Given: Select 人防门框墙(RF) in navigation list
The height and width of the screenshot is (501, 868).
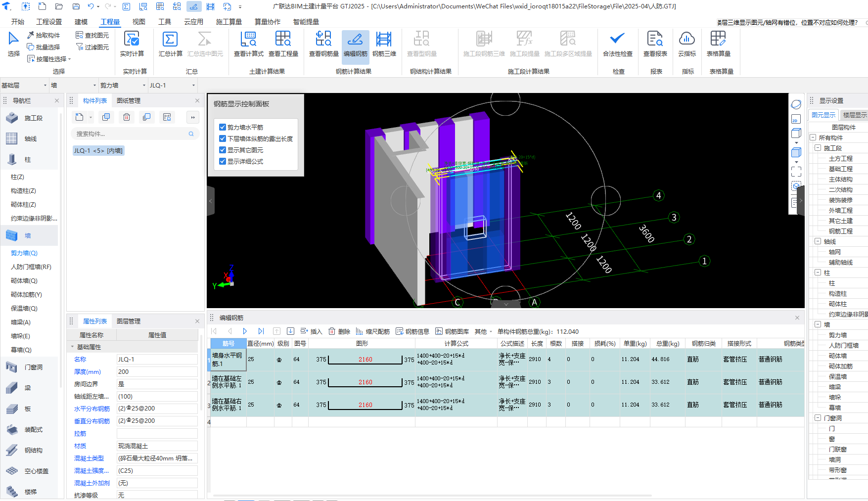Looking at the screenshot, I should pyautogui.click(x=31, y=267).
